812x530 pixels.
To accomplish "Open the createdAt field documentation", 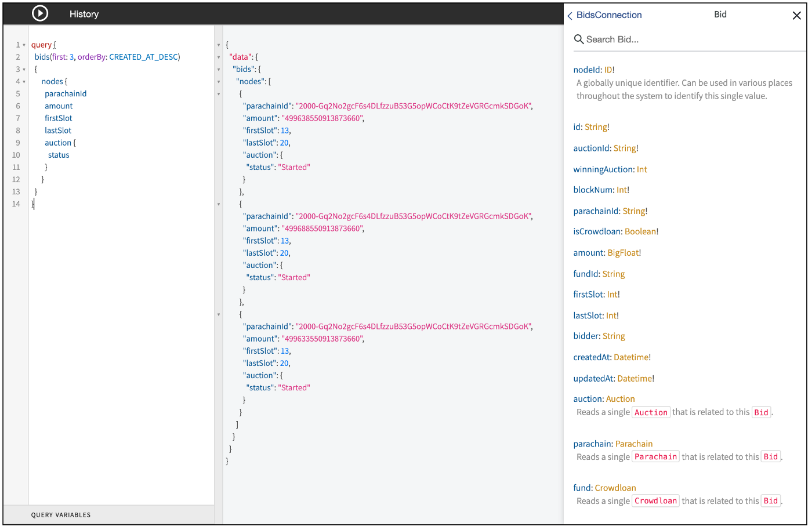I will tap(592, 357).
